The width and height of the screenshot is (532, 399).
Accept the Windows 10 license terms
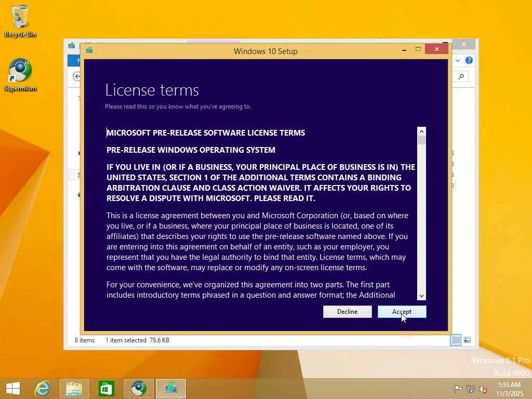point(402,312)
